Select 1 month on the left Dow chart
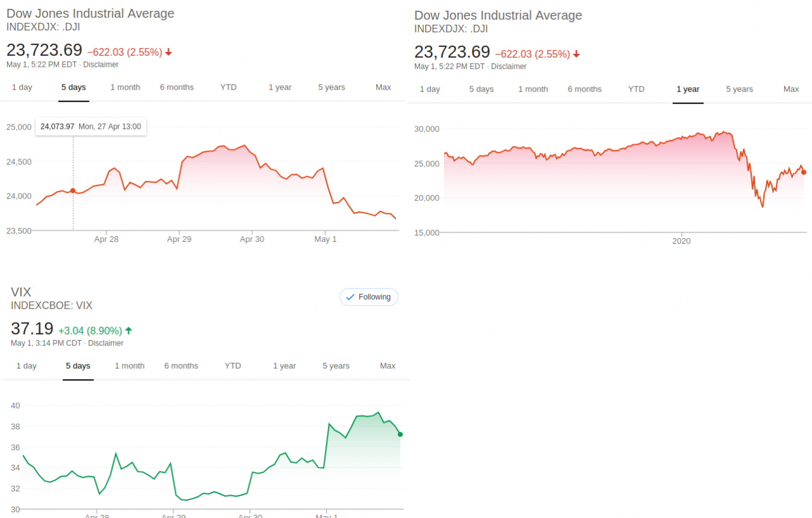 tap(125, 88)
